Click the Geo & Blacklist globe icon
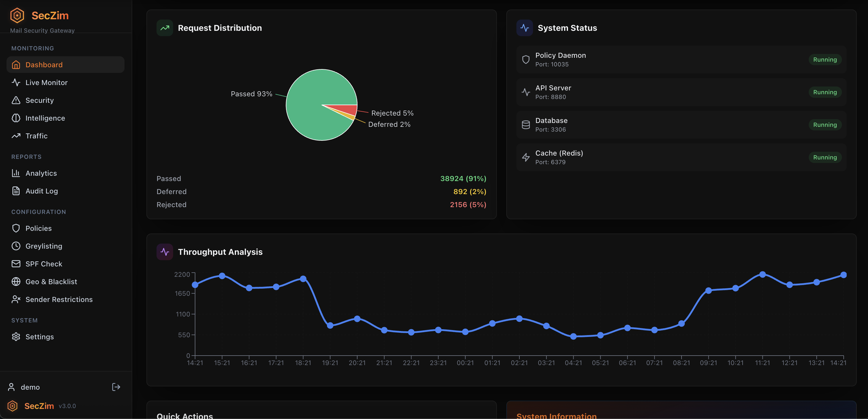The width and height of the screenshot is (868, 419). pyautogui.click(x=16, y=281)
